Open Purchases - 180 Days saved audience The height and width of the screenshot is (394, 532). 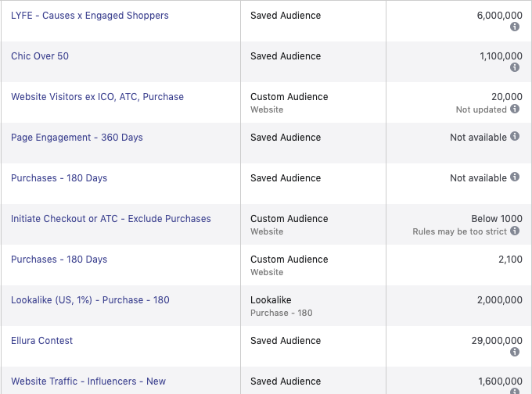(x=59, y=178)
